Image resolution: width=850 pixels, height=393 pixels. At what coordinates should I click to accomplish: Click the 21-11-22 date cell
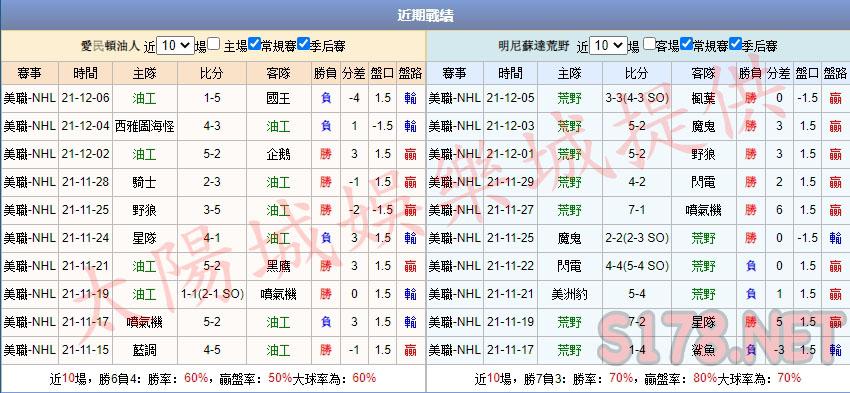[510, 266]
